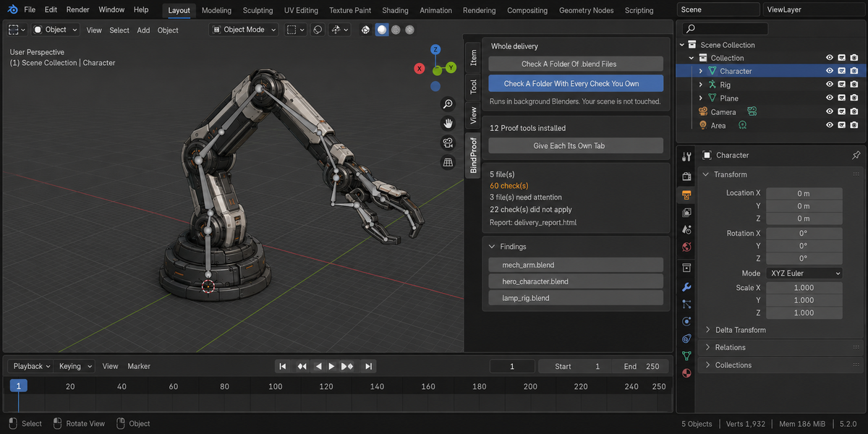Switch perspective/orthographic with grid icon
Screen dimensions: 868x434
coord(448,162)
